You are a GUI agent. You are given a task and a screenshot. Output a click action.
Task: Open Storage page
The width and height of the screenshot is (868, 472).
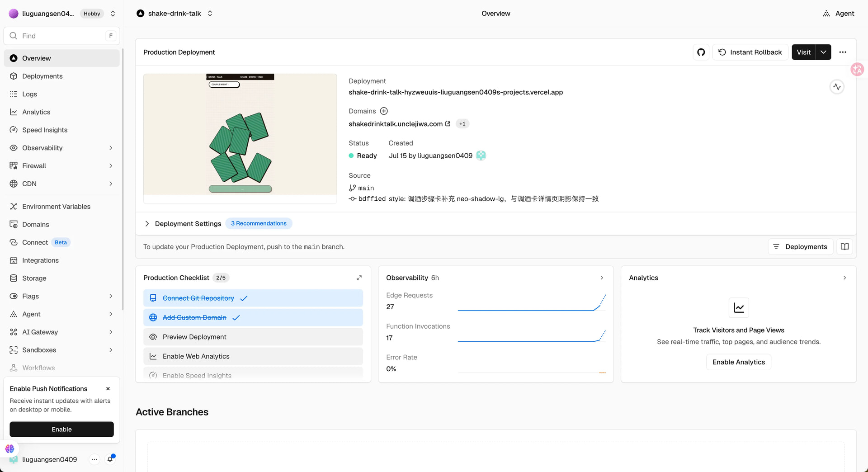(61, 278)
